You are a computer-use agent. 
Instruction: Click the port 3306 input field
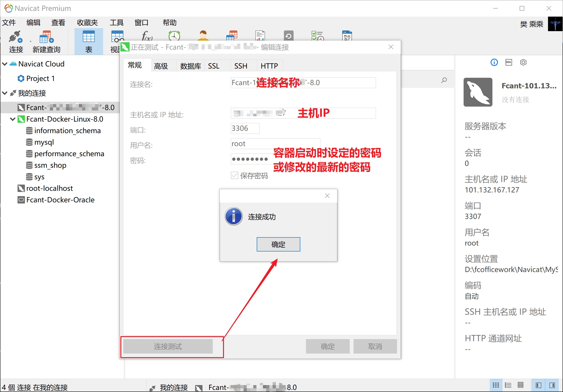[x=245, y=128]
